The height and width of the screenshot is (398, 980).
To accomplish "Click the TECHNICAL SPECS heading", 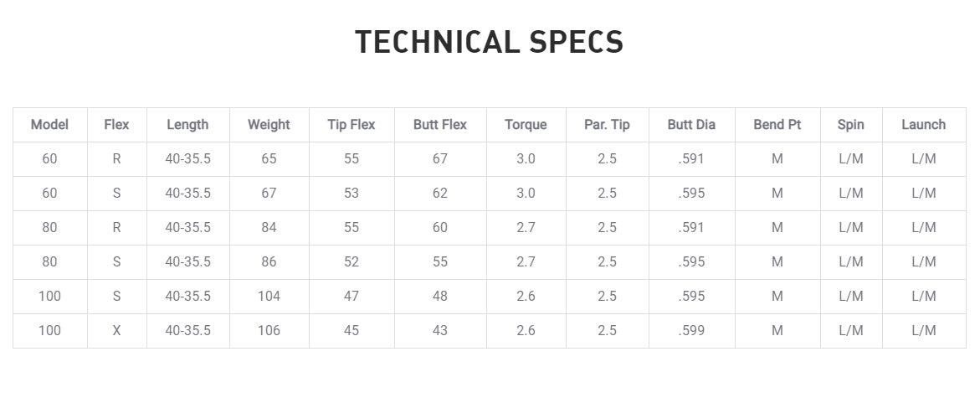I will (x=490, y=42).
